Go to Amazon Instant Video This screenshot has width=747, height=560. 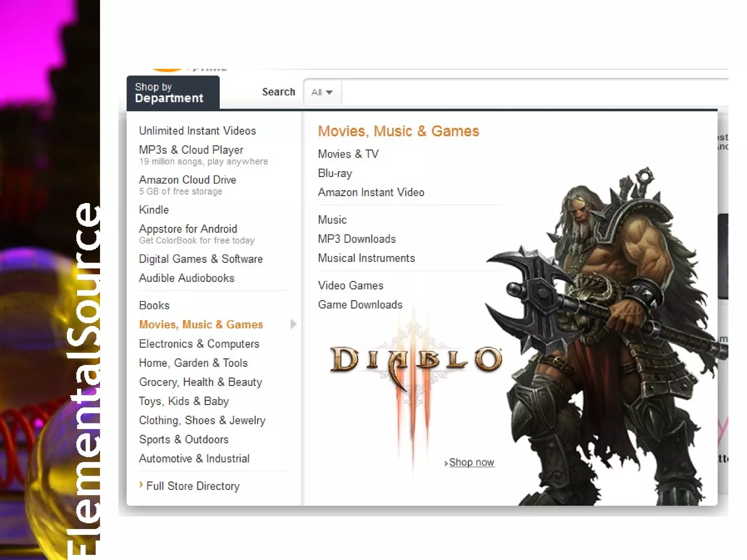(x=371, y=192)
